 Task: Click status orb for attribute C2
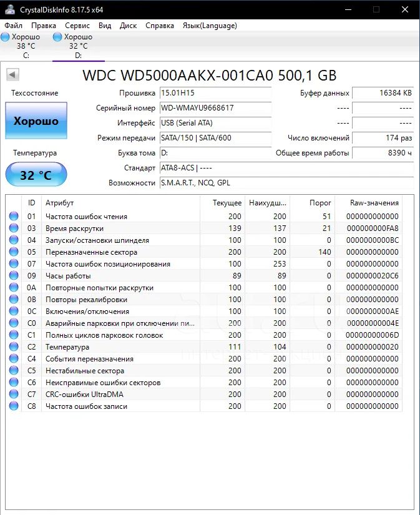click(x=14, y=346)
